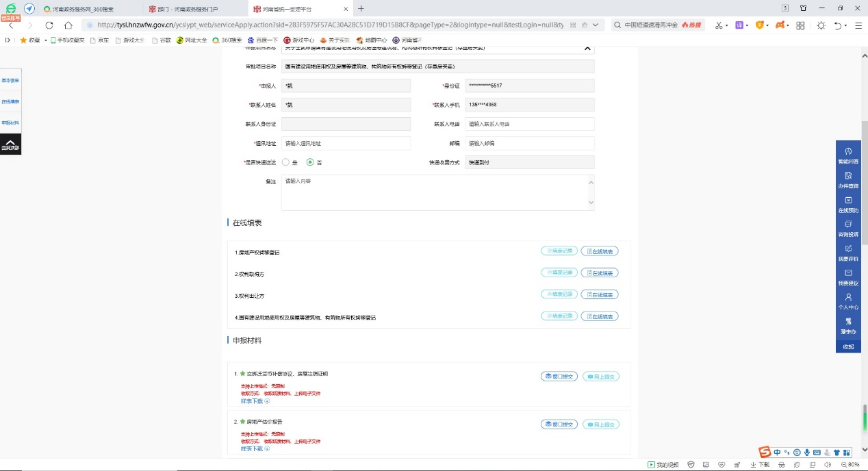This screenshot has width=868, height=471.
Task: Click 窗口提交 for 房地产估价报告
Action: [x=559, y=424]
